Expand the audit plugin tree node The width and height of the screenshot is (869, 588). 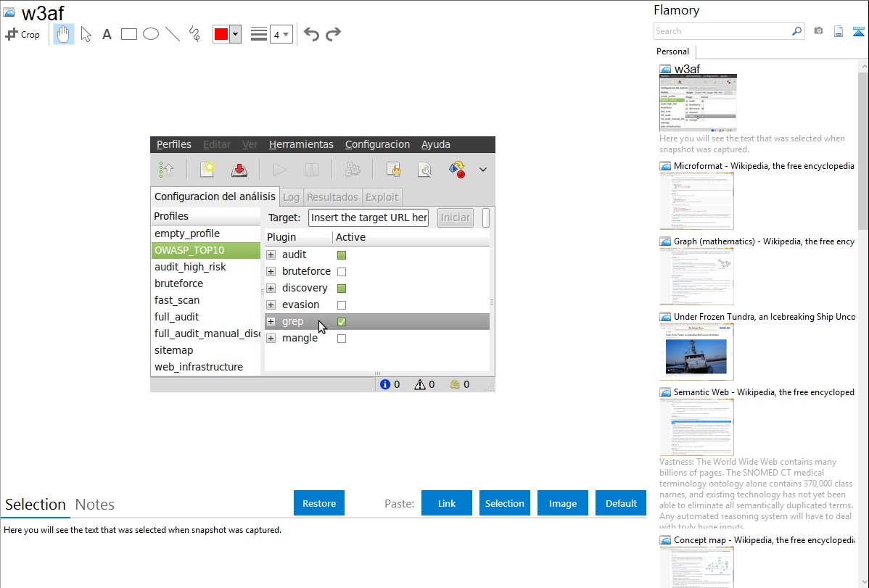[x=271, y=255]
